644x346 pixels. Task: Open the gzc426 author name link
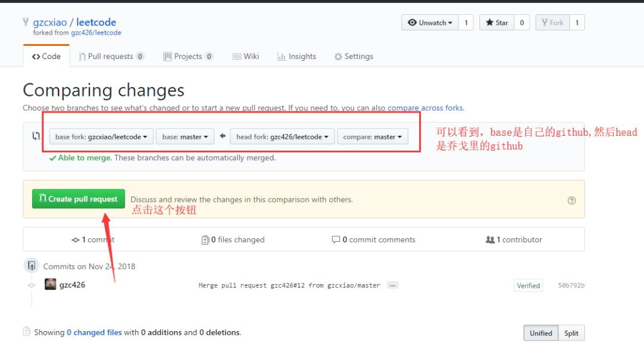[72, 285]
